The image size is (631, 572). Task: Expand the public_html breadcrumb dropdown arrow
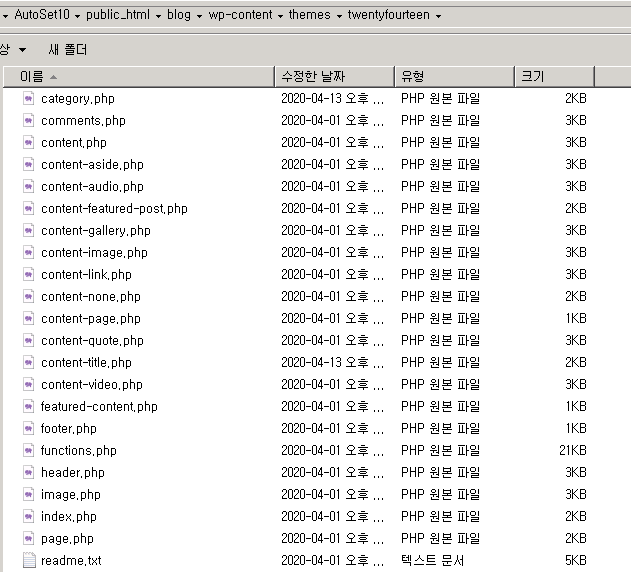click(159, 17)
